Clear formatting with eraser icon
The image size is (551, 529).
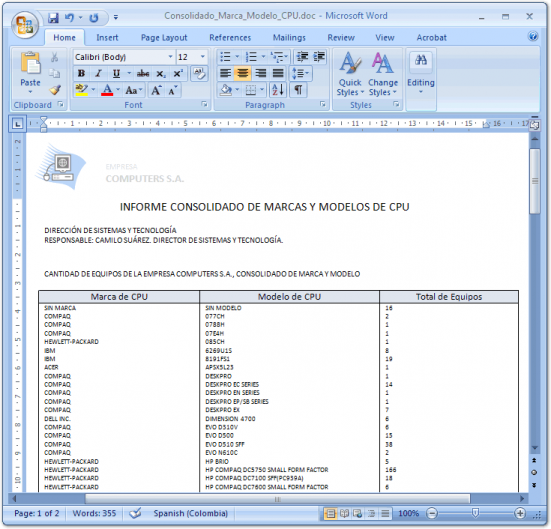click(199, 73)
